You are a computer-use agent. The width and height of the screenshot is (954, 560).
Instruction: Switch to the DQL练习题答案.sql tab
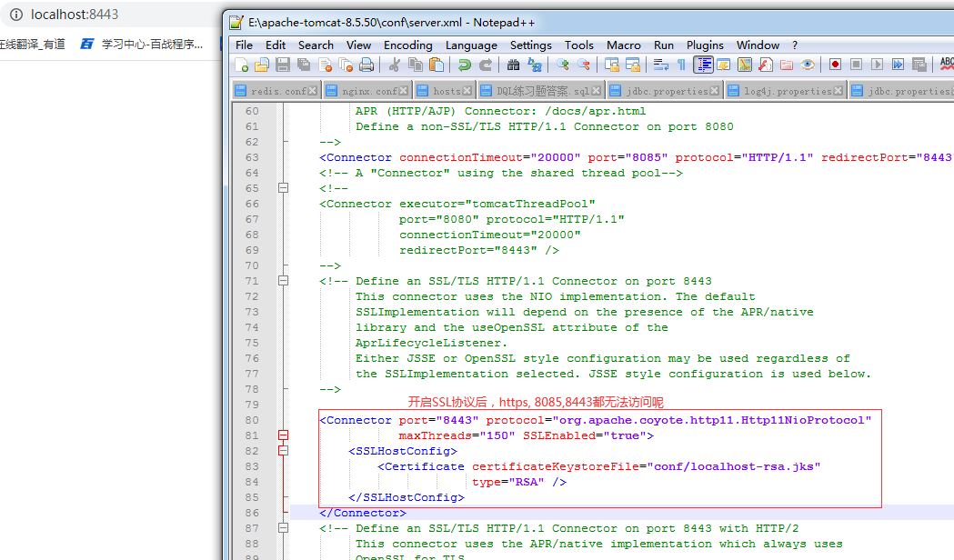coord(541,91)
